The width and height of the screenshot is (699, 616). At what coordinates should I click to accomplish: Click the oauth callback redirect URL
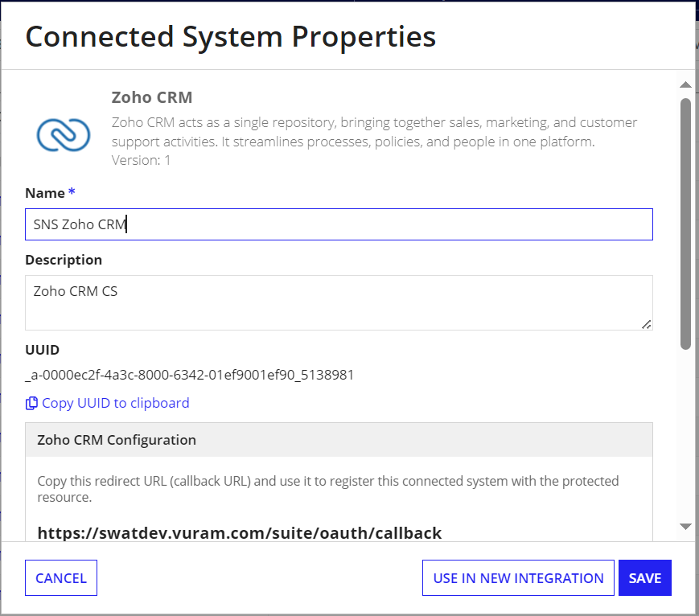[x=240, y=533]
